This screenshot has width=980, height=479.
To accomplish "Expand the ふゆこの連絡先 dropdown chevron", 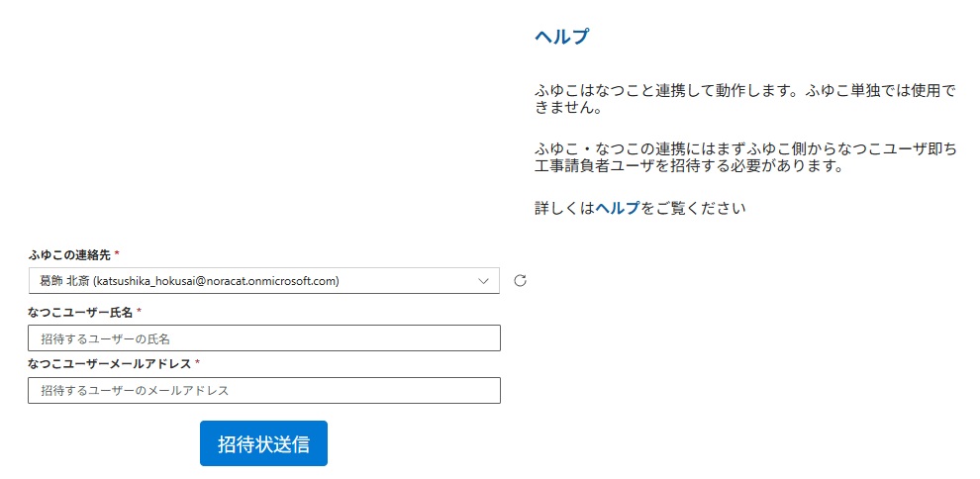I will 484,280.
